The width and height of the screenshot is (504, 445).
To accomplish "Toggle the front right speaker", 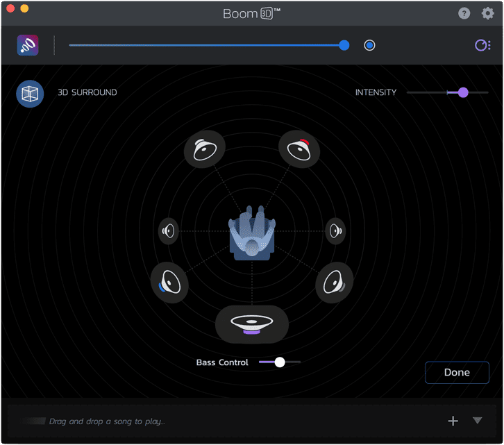I will click(299, 149).
